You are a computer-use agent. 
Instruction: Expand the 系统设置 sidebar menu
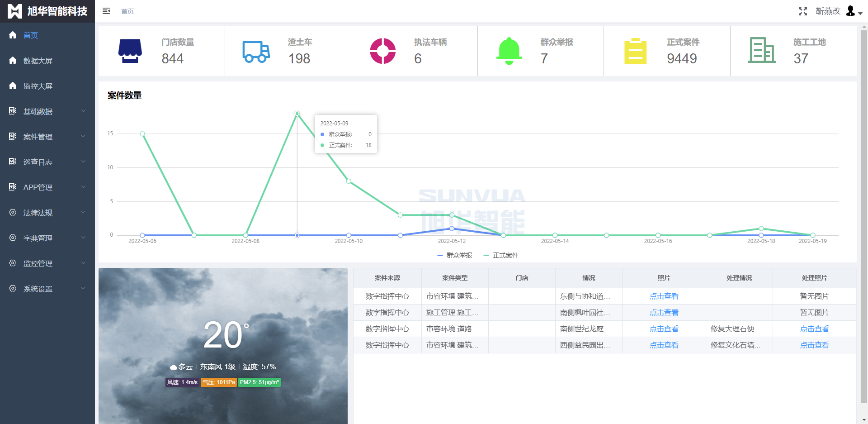tap(47, 289)
